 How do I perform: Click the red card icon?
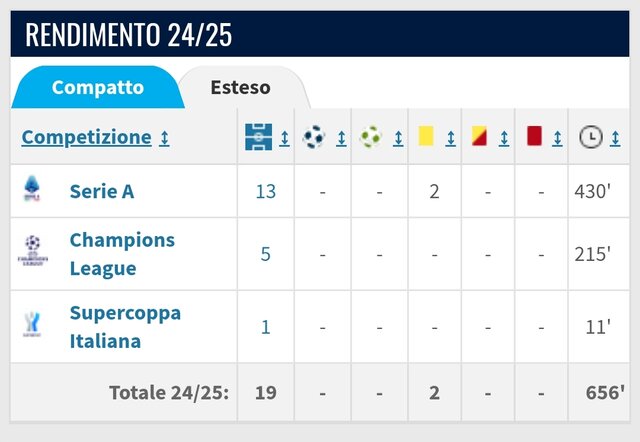[x=534, y=136]
